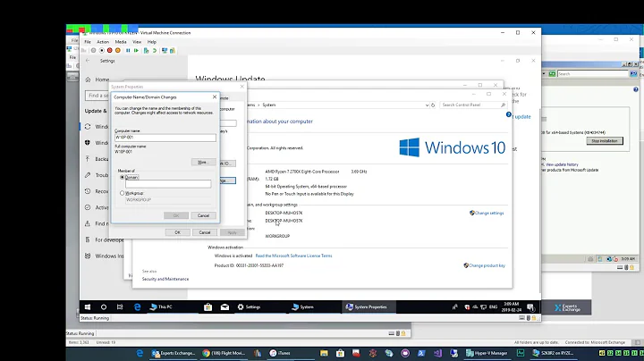Image resolution: width=644 pixels, height=361 pixels.
Task: Open Security and Maintenance link
Action: pyautogui.click(x=165, y=279)
